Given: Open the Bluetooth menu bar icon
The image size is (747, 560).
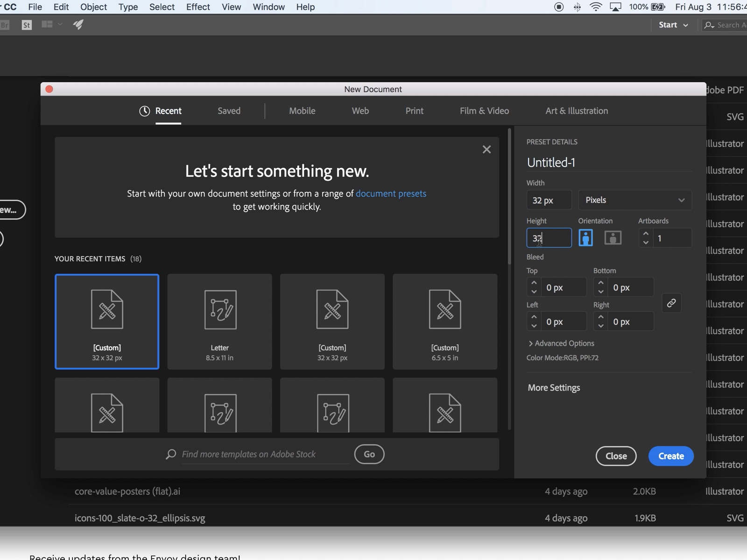Looking at the screenshot, I should pos(578,7).
